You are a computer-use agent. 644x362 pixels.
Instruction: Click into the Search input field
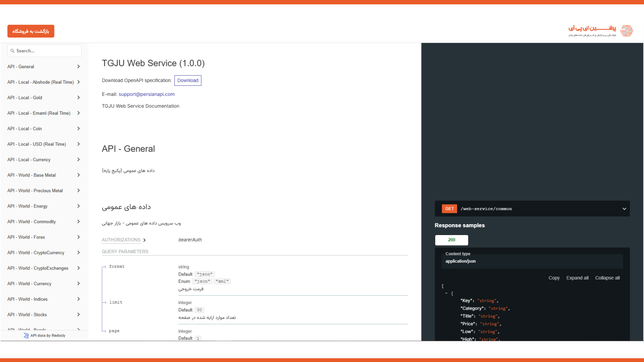click(x=47, y=51)
